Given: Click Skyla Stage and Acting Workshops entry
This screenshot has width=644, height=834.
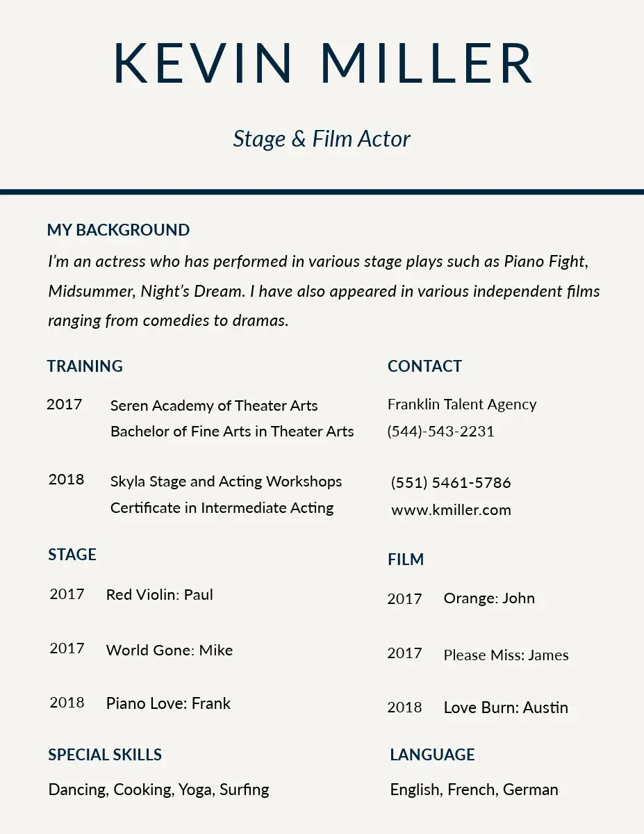Looking at the screenshot, I should click(226, 482).
